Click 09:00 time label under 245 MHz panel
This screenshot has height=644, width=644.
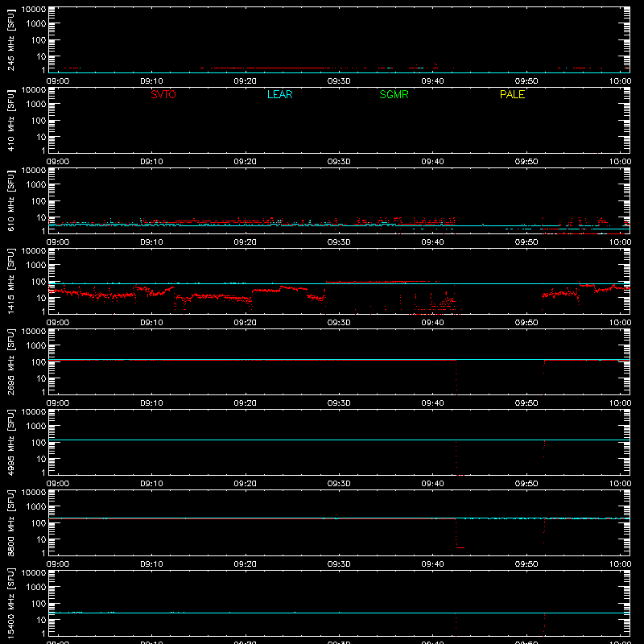[58, 81]
